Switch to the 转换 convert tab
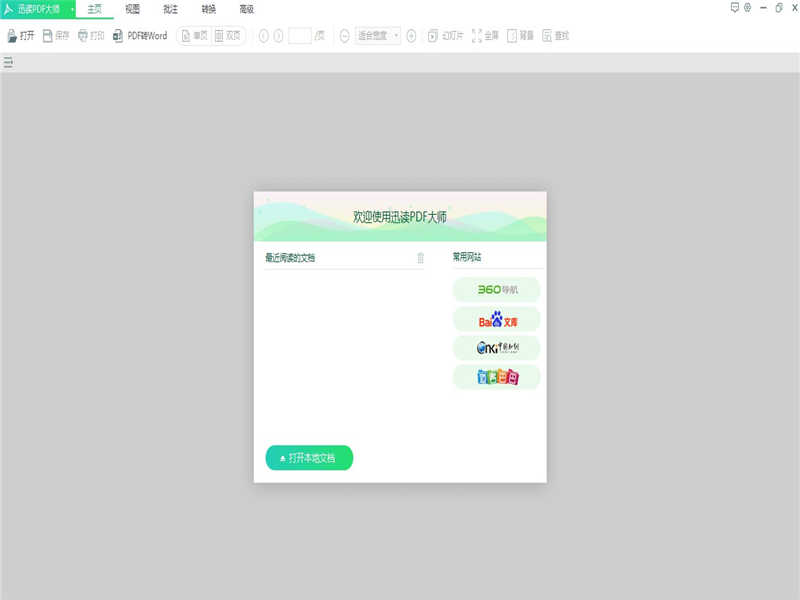 (209, 9)
